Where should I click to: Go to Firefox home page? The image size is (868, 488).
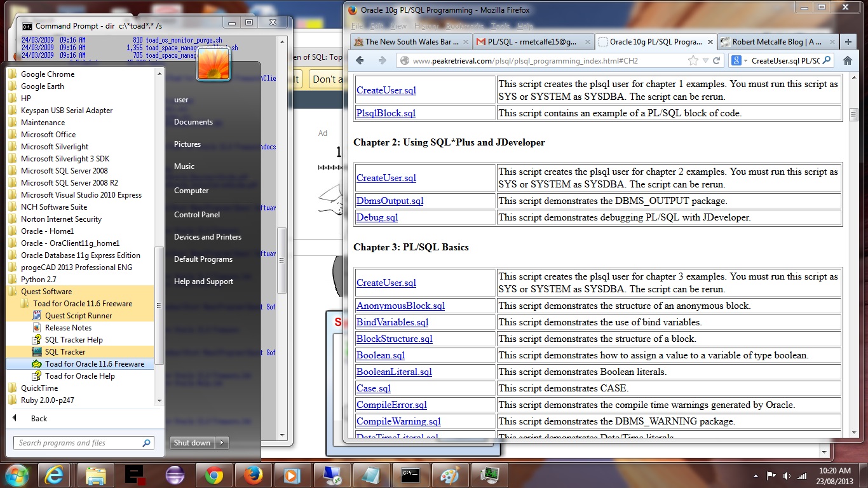(847, 60)
